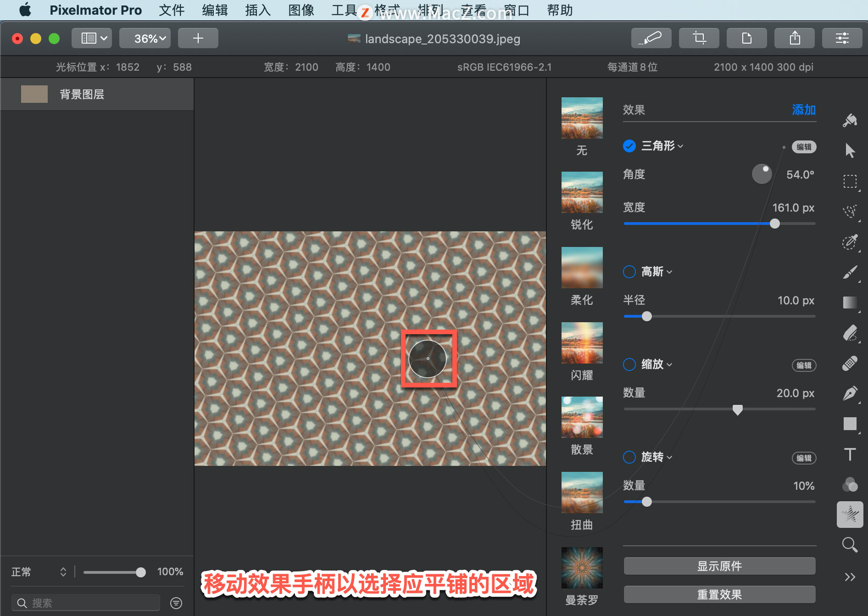Click the layer 搜索 field
This screenshot has width=868, height=616.
[86, 603]
